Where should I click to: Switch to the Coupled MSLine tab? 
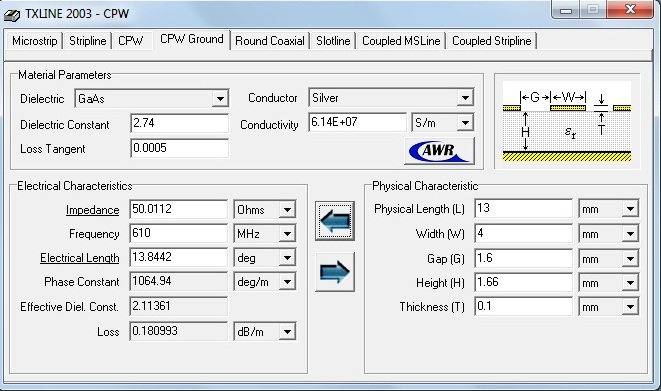click(401, 41)
